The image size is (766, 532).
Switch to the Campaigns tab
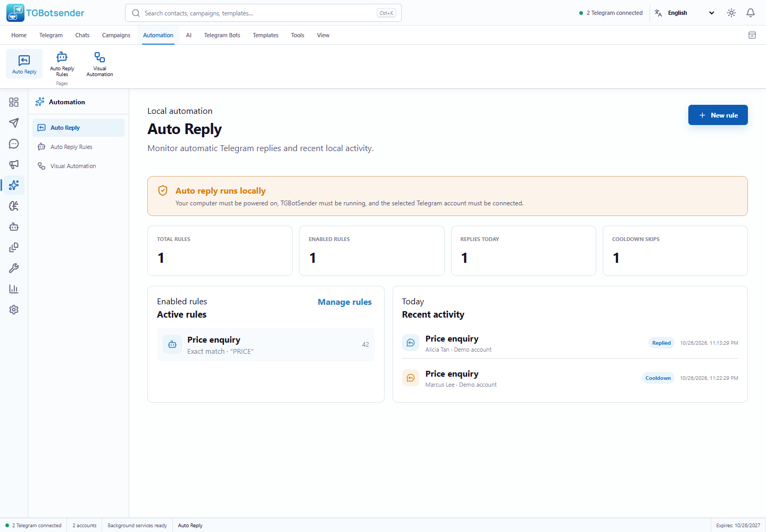click(x=116, y=35)
